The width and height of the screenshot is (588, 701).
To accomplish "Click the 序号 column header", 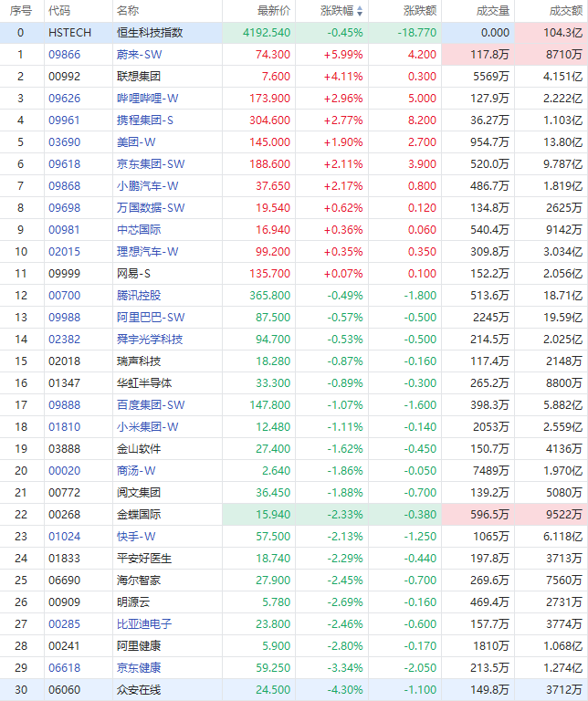I will 21,11.
